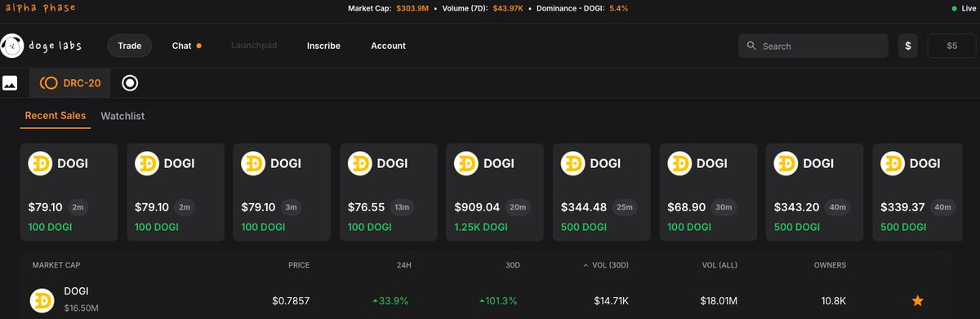Click the $68.90 sale price
980x319 pixels.
(686, 207)
